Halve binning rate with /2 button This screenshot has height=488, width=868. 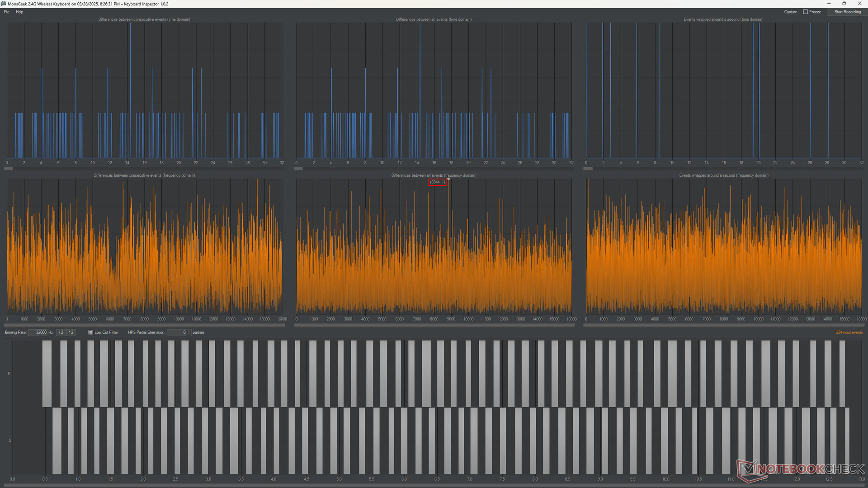[x=61, y=332]
